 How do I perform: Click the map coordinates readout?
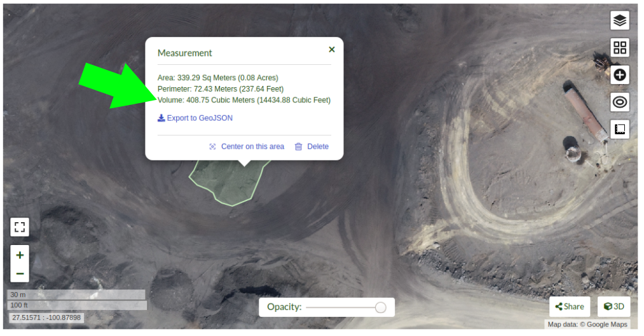(45, 318)
